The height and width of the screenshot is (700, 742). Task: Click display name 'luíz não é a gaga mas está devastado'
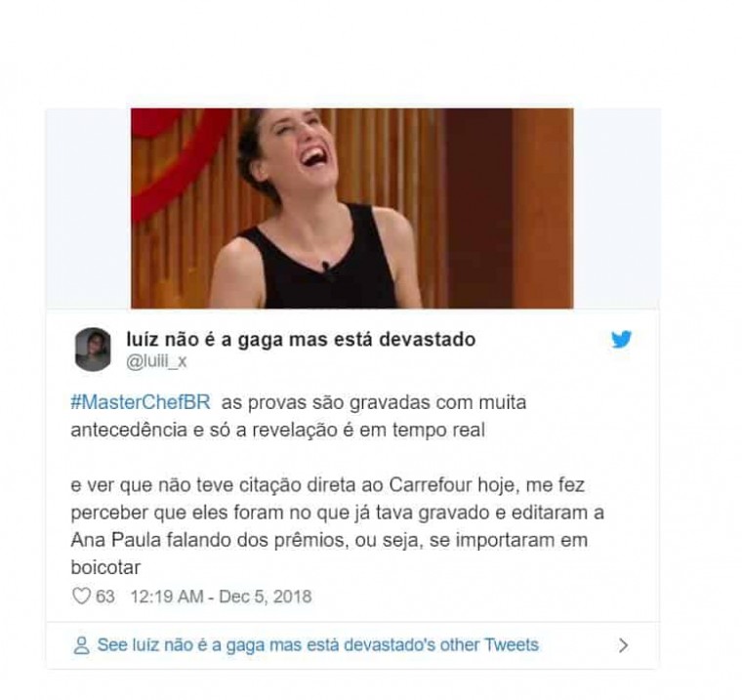click(x=301, y=340)
